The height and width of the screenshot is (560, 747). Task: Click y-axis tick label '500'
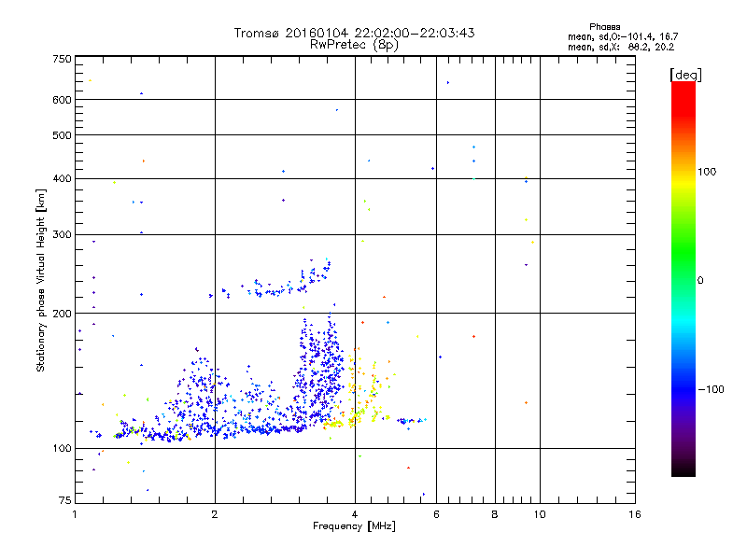click(x=62, y=135)
